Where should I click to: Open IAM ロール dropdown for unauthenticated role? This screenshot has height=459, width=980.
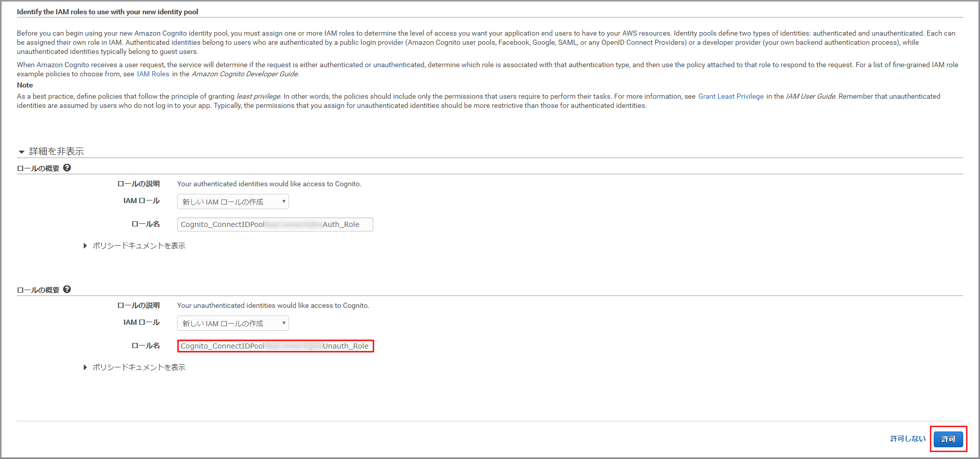click(x=233, y=323)
